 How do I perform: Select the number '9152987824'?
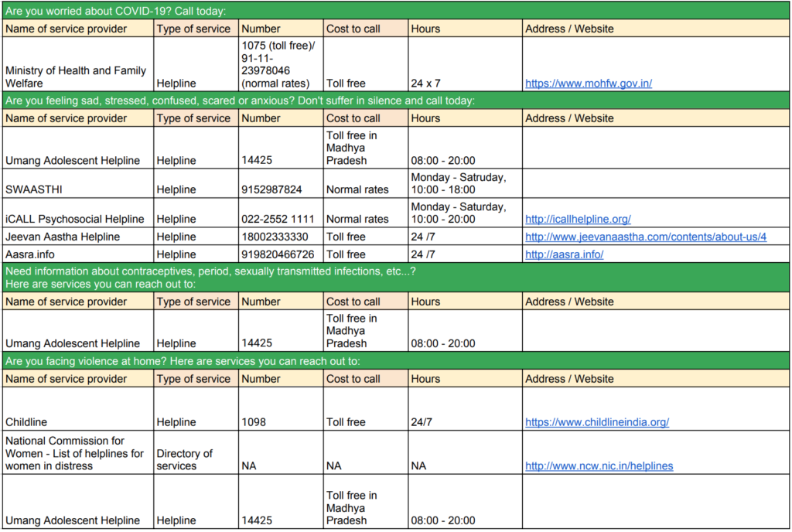(271, 189)
